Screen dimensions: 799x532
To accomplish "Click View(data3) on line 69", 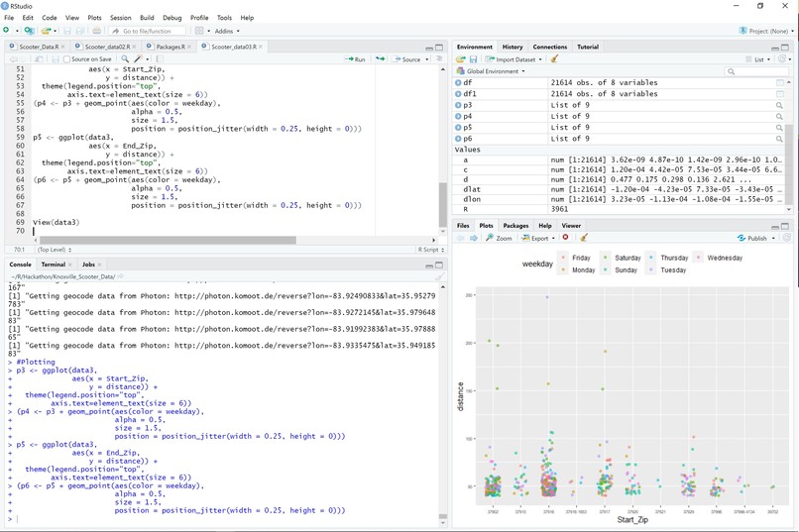I will click(57, 222).
